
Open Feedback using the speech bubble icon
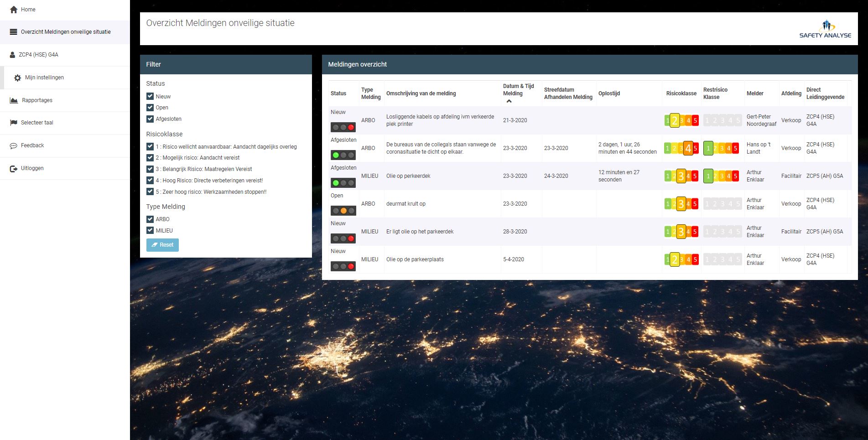click(x=14, y=145)
